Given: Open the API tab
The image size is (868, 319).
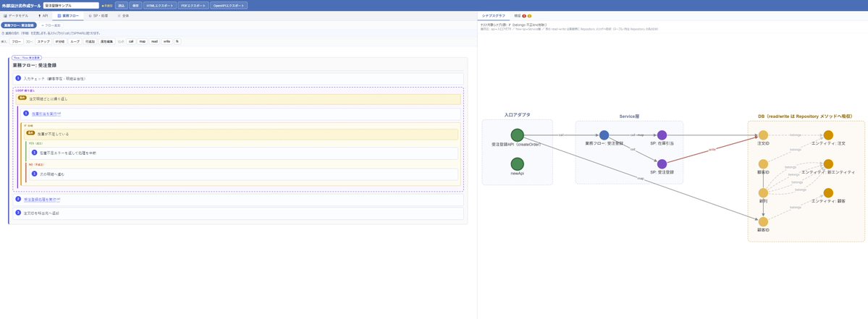Looking at the screenshot, I should pyautogui.click(x=43, y=16).
